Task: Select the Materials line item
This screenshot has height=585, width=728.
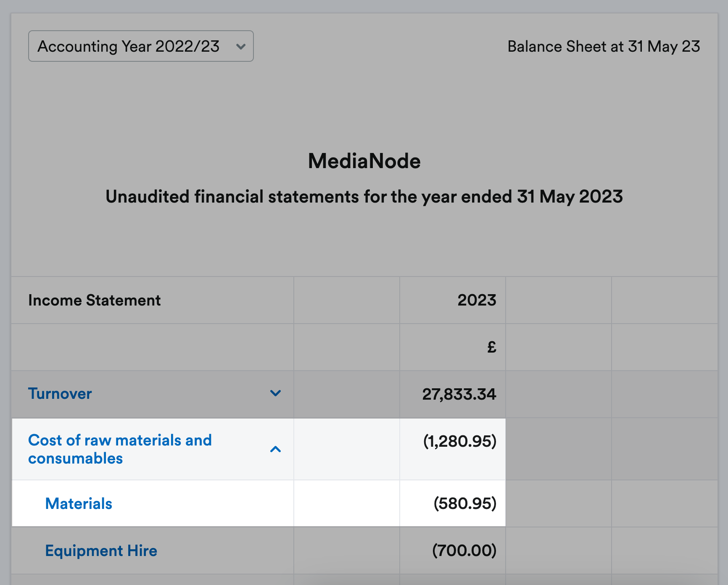Action: pos(78,503)
